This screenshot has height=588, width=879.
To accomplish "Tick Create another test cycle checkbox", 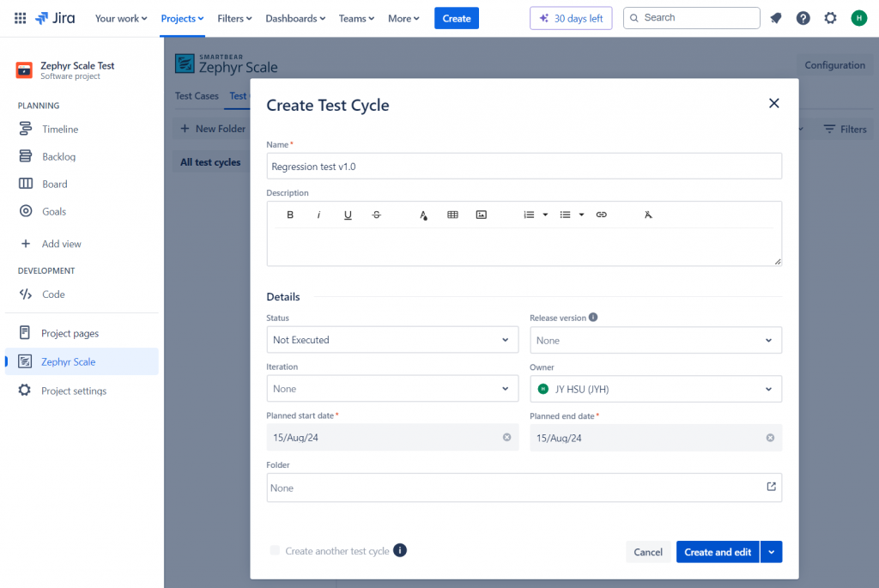I will pyautogui.click(x=275, y=550).
